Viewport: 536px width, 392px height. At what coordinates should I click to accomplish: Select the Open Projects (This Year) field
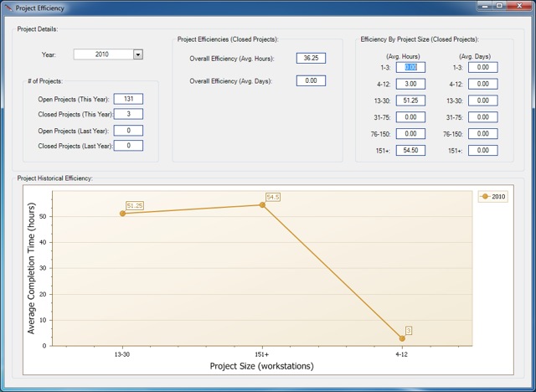pyautogui.click(x=128, y=99)
